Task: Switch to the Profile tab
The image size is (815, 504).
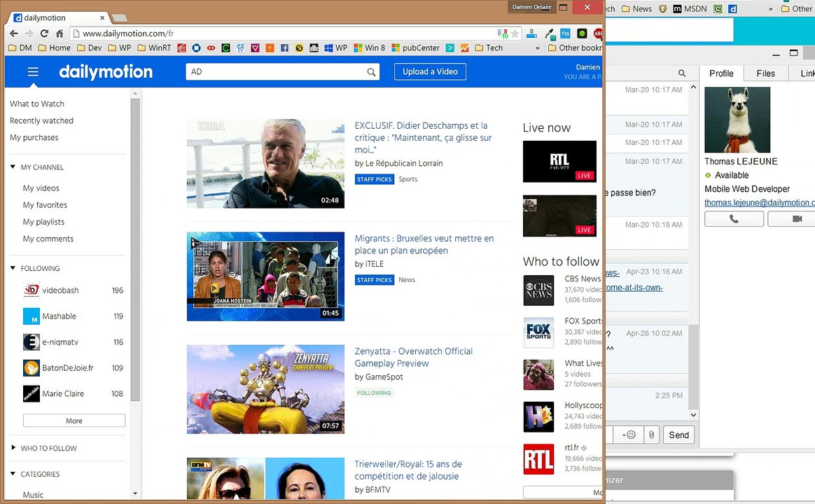Action: click(x=721, y=73)
